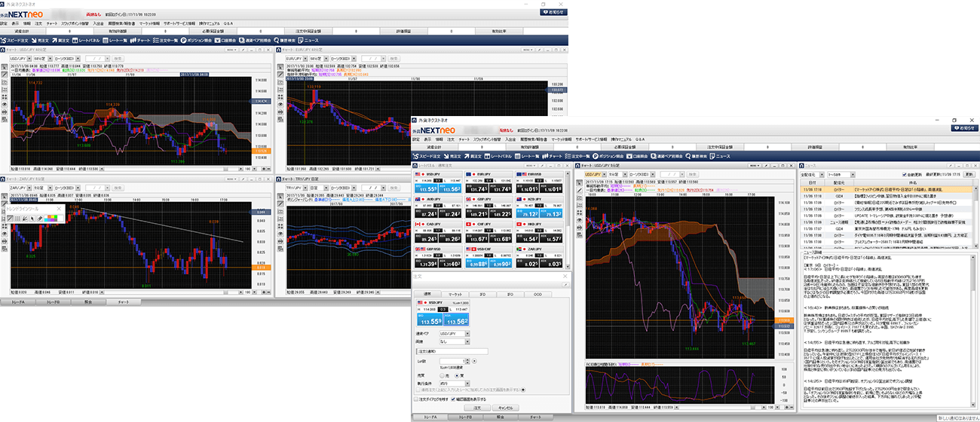Select トレードB tab at bottom of back window
This screenshot has width=980, height=422.
[x=53, y=301]
